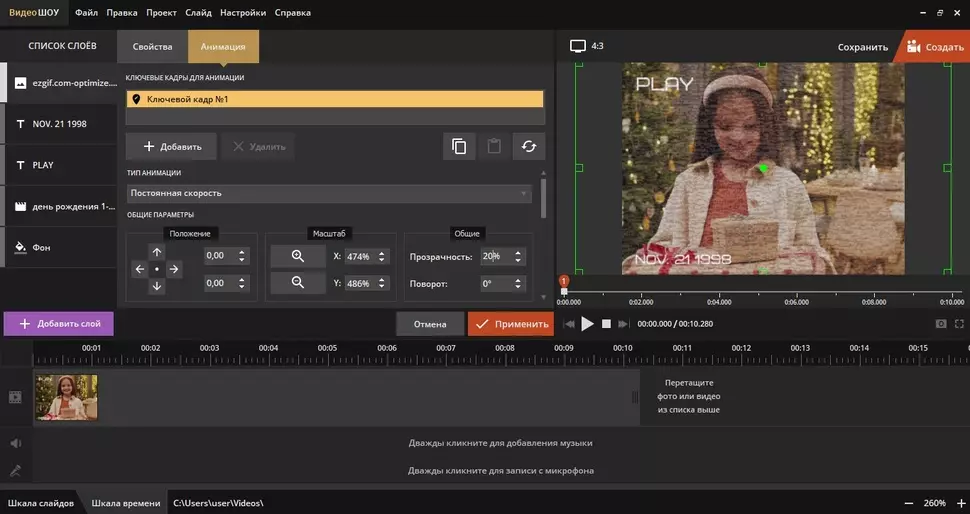Copy keyframe settings icon

point(459,147)
